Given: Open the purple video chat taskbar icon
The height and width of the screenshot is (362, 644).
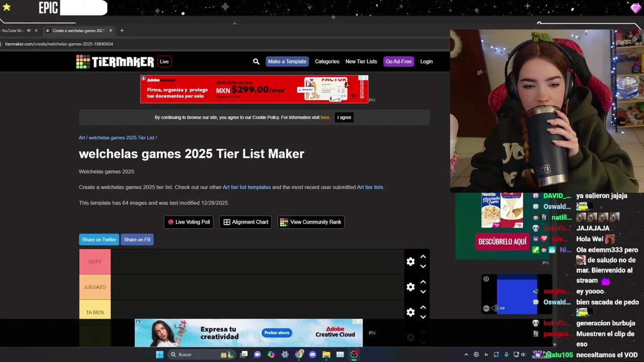Looking at the screenshot, I should (x=257, y=354).
